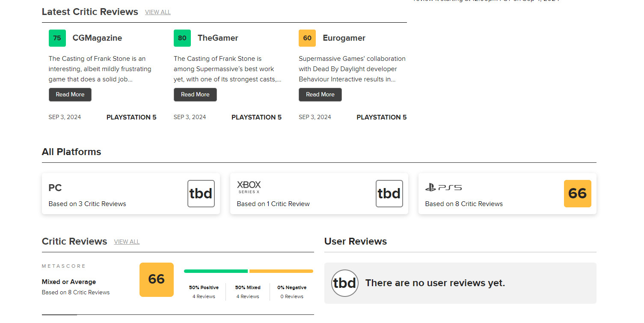
Task: Open TheGamer publication name
Action: point(218,38)
